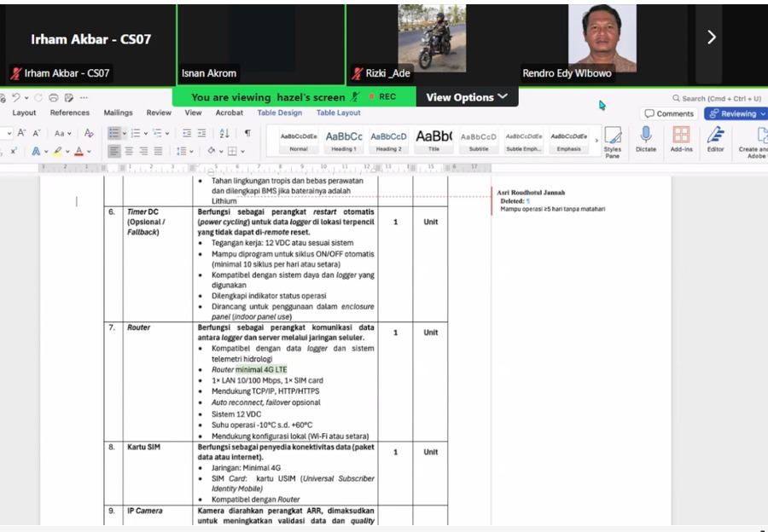
Task: Click the print icon in the toolbar
Action: 54,98
